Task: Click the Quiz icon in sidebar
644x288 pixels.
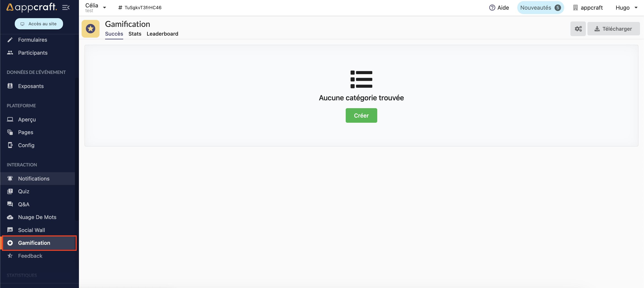Action: point(10,191)
